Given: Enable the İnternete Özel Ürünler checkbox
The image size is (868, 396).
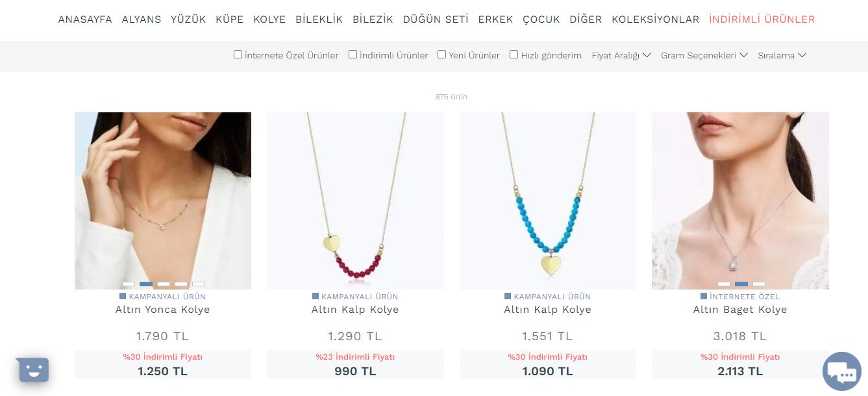Looking at the screenshot, I should tap(238, 55).
